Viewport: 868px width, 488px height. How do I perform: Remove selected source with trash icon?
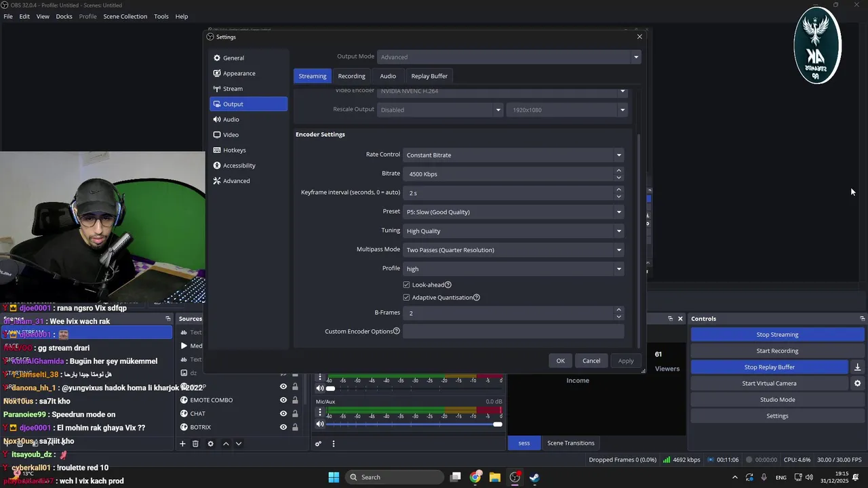195,443
